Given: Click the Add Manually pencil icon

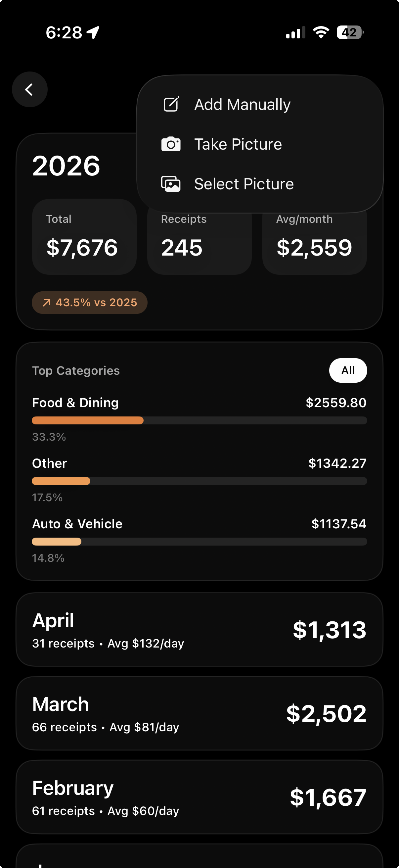Looking at the screenshot, I should pyautogui.click(x=171, y=105).
